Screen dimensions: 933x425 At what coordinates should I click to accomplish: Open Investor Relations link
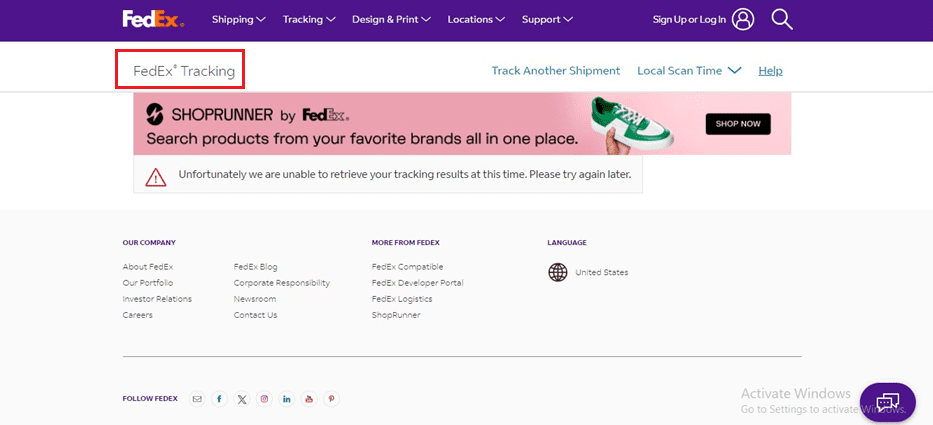(x=157, y=299)
